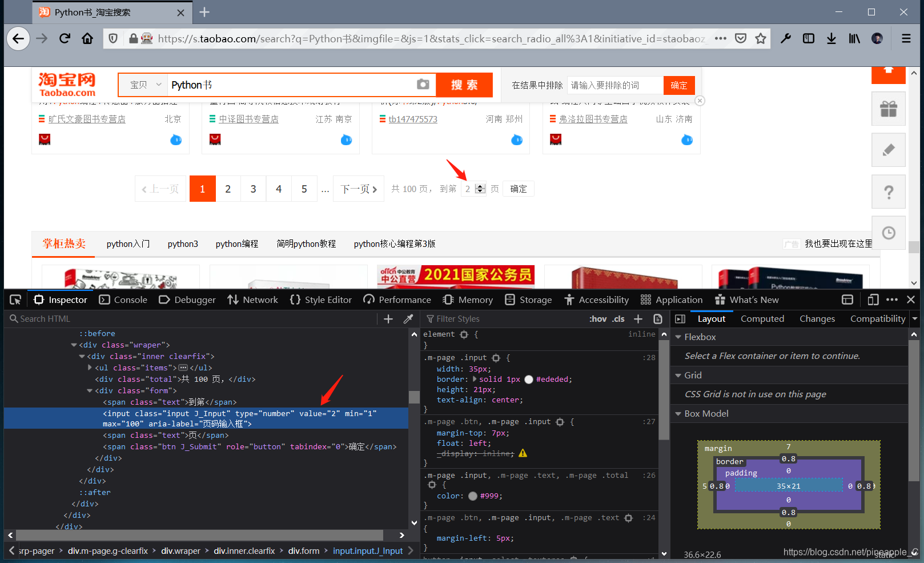Toggle print media simulation icon
Viewport: 924px width, 563px height.
point(658,319)
